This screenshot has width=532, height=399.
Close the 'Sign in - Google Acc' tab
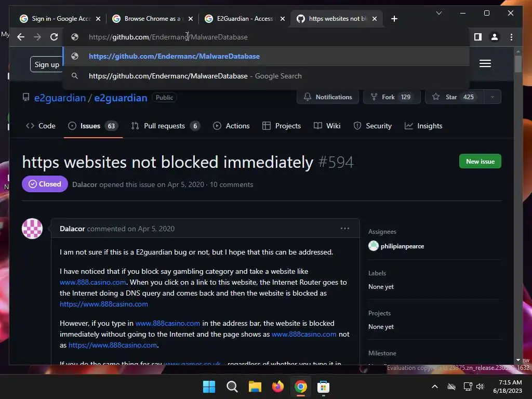coord(98,19)
